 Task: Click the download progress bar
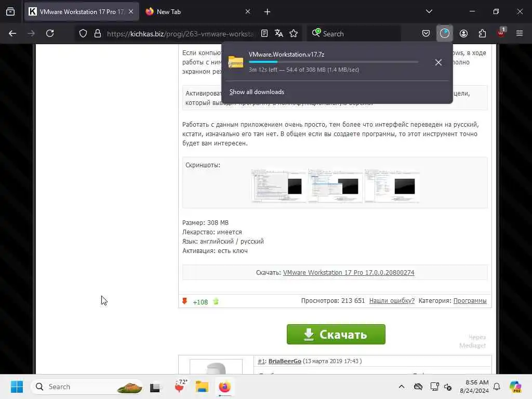334,62
